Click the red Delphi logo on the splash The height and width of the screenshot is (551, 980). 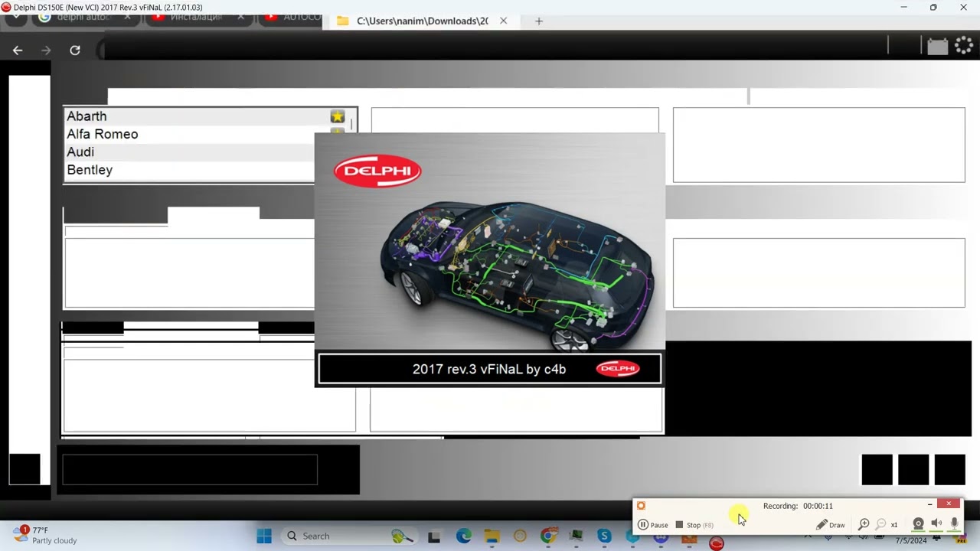pyautogui.click(x=377, y=171)
